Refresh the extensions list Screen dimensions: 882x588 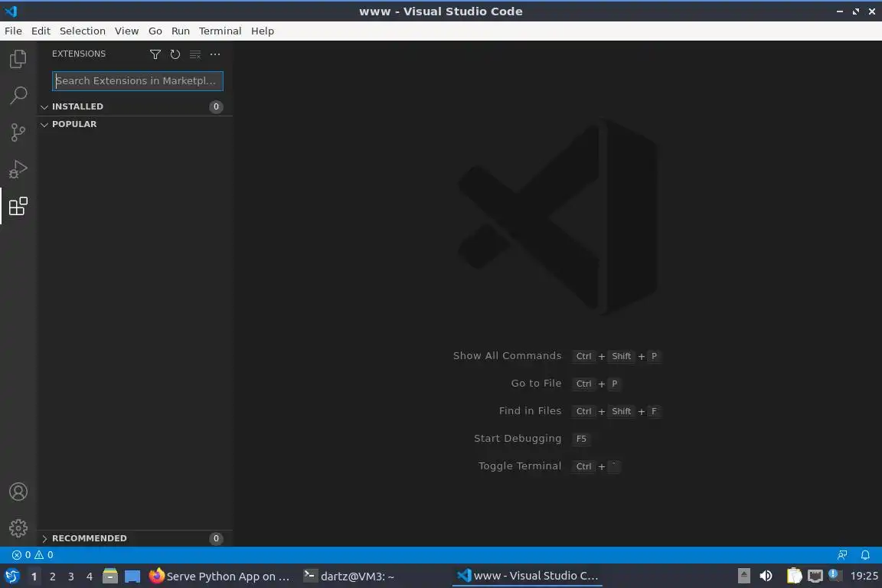(175, 54)
